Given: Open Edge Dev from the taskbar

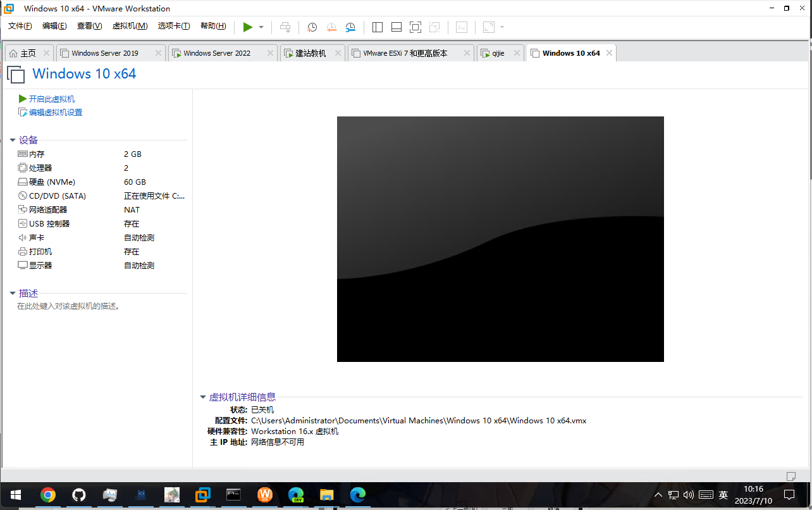Looking at the screenshot, I should [x=295, y=495].
